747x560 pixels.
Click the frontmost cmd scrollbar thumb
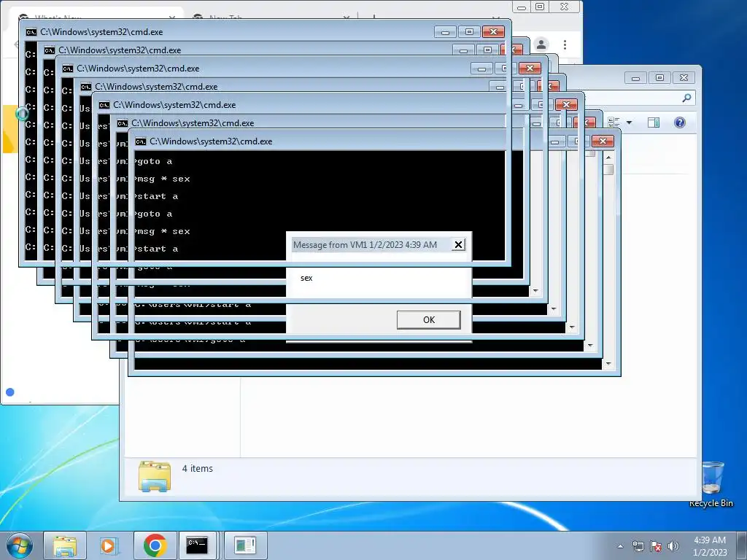click(608, 169)
